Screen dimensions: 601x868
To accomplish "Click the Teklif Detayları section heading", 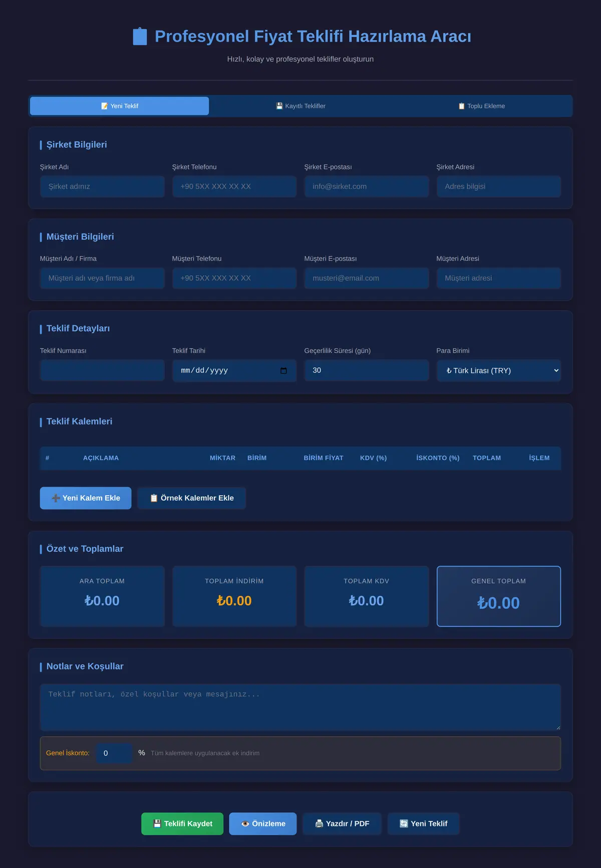I will coord(78,329).
